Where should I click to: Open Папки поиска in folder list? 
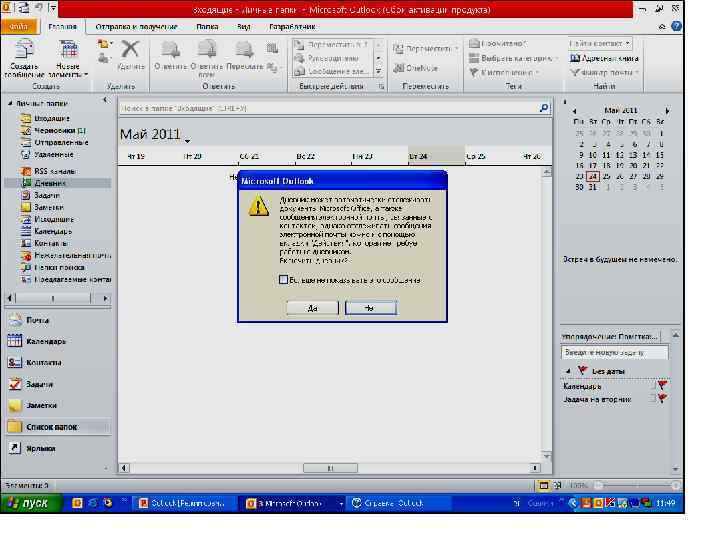click(53, 267)
